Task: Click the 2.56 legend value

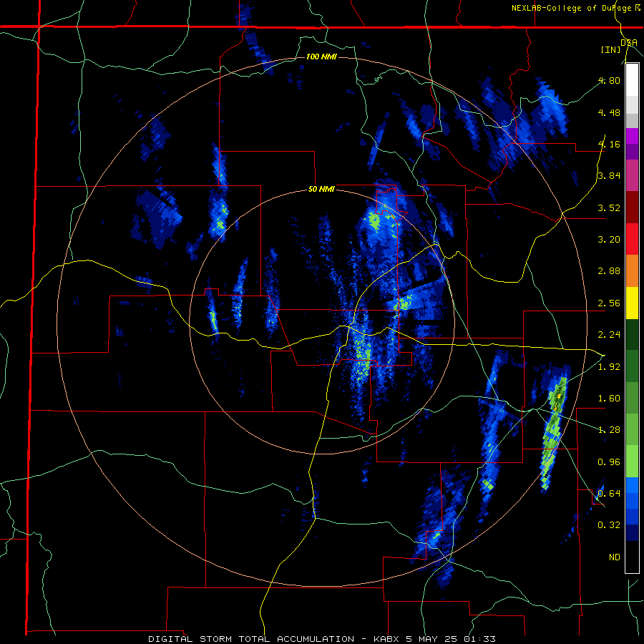Action: coord(609,303)
